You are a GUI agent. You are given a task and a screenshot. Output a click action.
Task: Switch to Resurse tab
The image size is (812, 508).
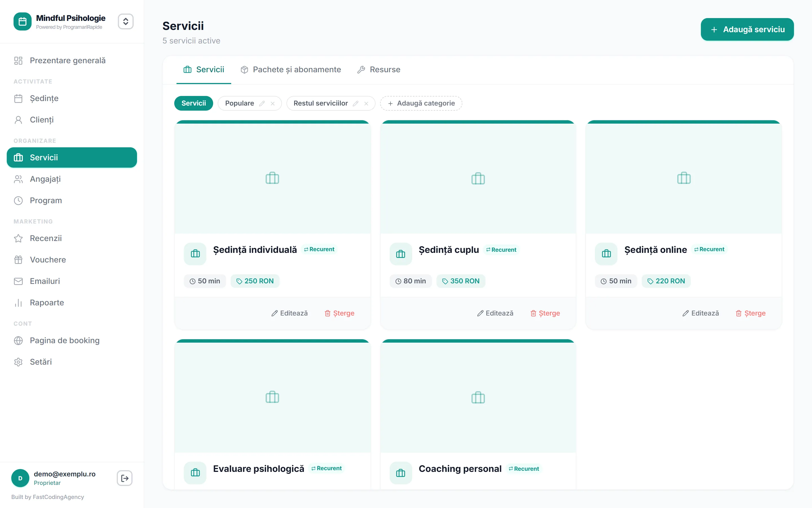pos(379,69)
